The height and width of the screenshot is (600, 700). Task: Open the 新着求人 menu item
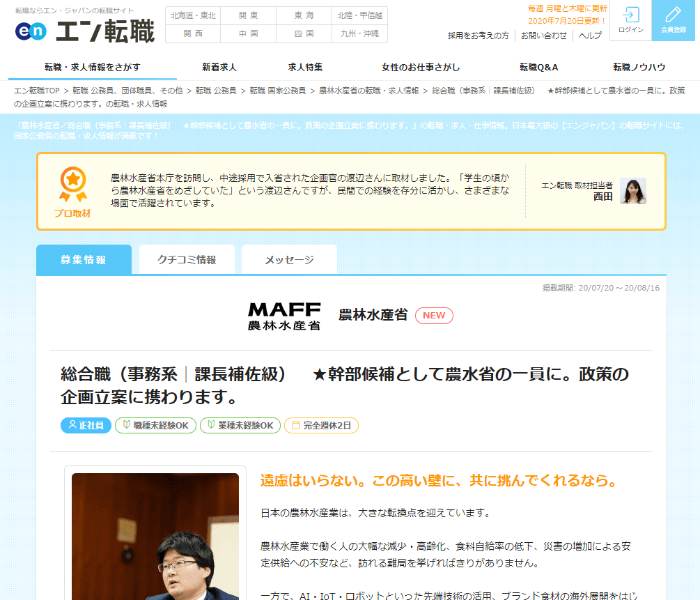click(219, 68)
